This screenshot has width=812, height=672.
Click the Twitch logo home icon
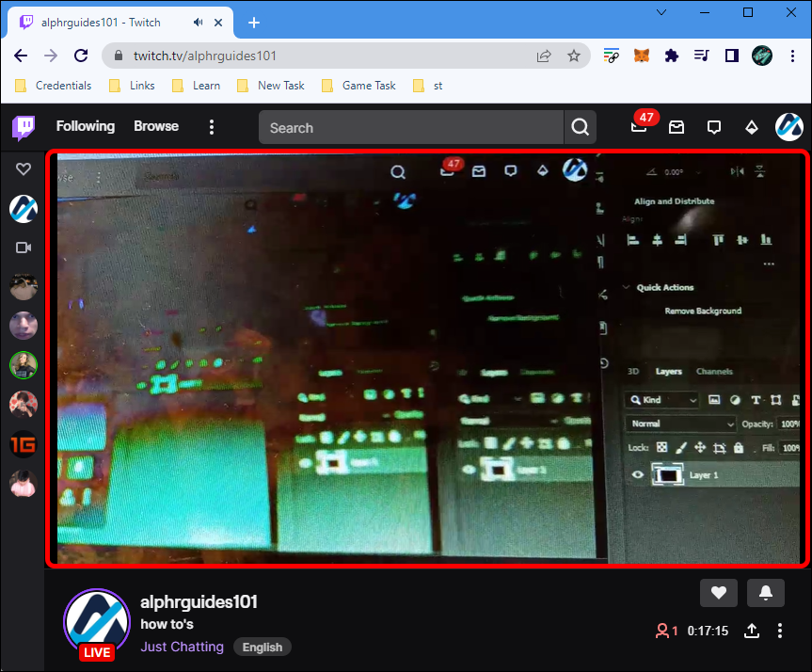(x=24, y=127)
